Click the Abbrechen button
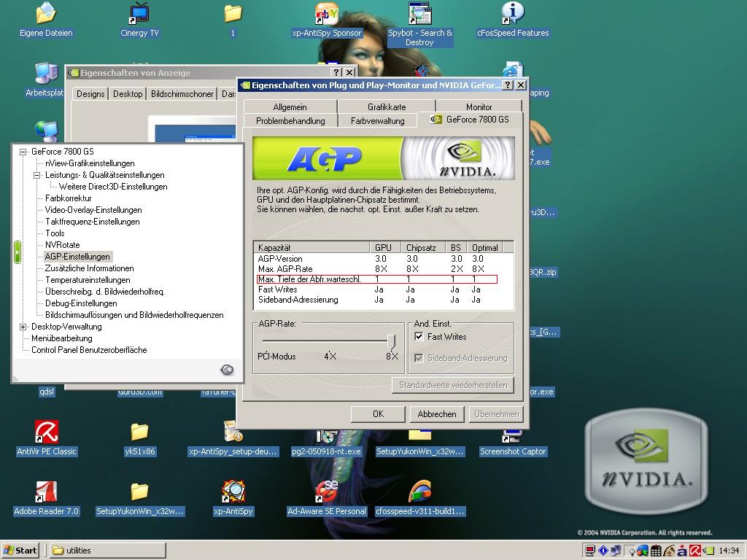Viewport: 747px width, 560px height. click(437, 414)
